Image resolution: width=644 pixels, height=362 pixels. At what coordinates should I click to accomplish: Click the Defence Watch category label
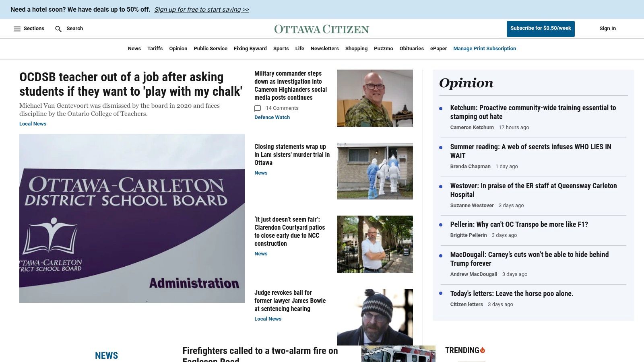click(272, 117)
